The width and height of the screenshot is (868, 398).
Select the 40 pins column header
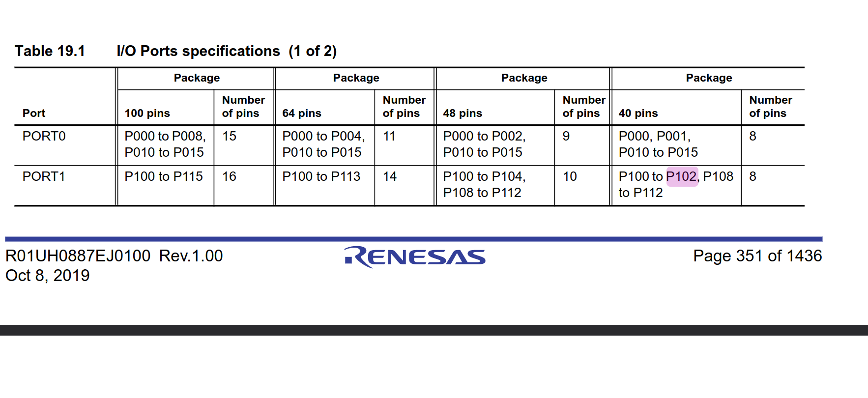638,114
